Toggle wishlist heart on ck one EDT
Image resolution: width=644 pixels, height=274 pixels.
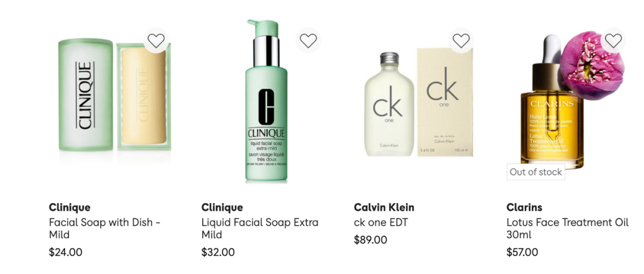[461, 41]
